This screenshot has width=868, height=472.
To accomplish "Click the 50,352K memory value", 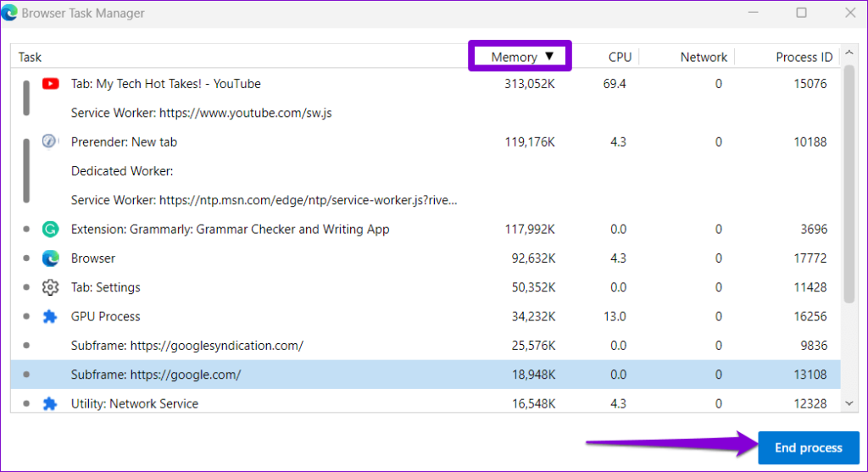I will 532,287.
